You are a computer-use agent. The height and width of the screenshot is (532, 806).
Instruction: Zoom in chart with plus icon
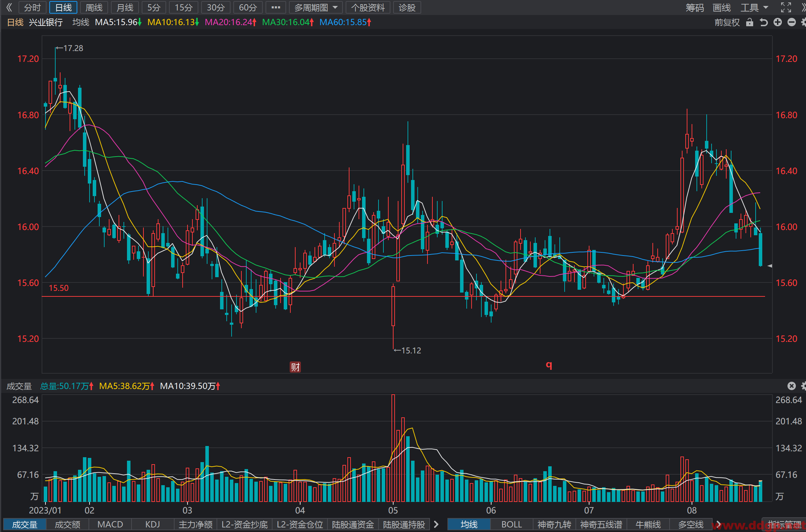pyautogui.click(x=778, y=22)
